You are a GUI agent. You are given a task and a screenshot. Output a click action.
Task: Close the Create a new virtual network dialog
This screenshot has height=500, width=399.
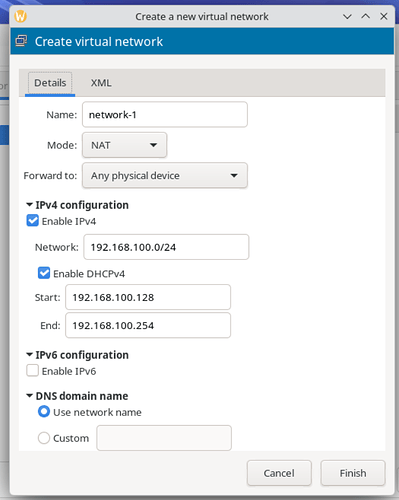pos(384,16)
